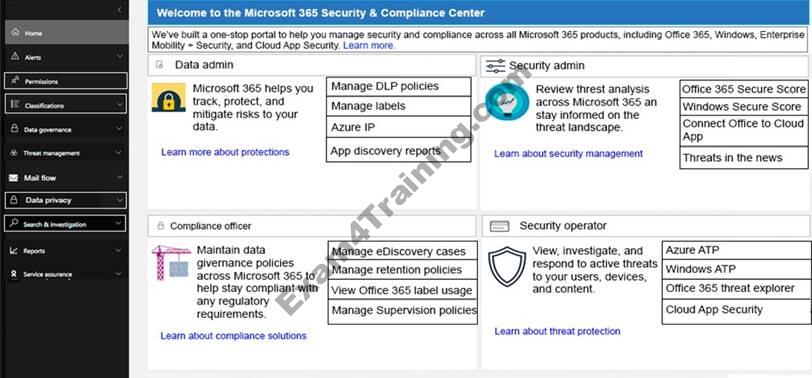Click the Security operator shield icon

[x=506, y=267]
